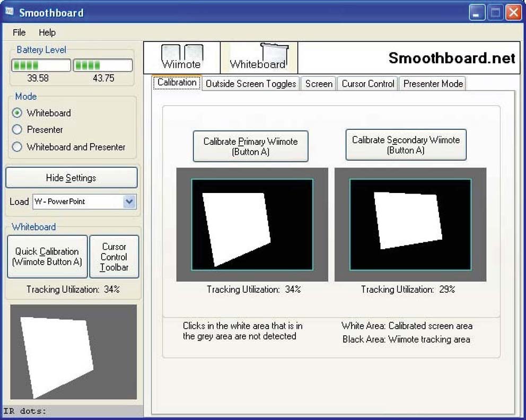Open the Screen tab
This screenshot has width=526, height=420.
[319, 84]
